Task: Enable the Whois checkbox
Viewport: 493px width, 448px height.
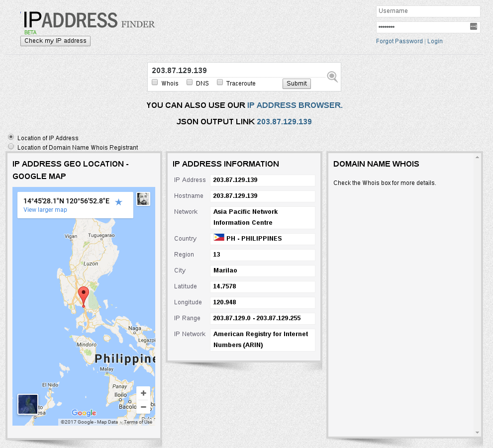Action: (155, 83)
